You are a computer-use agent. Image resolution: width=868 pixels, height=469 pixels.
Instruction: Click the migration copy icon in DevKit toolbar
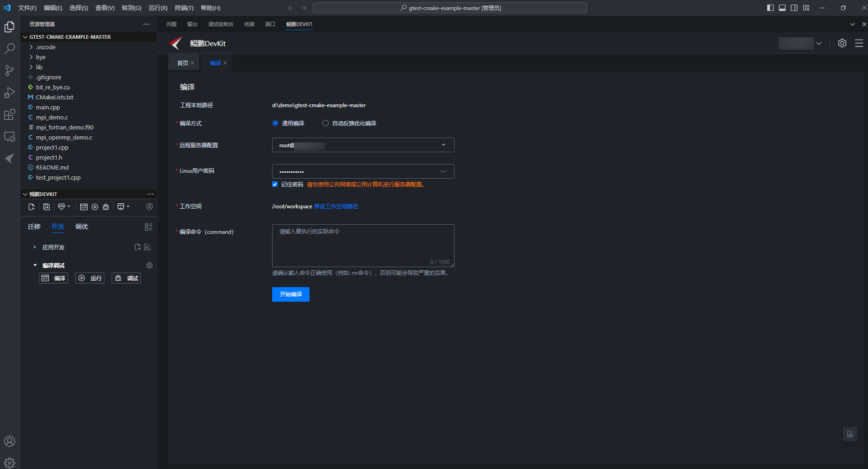point(46,207)
